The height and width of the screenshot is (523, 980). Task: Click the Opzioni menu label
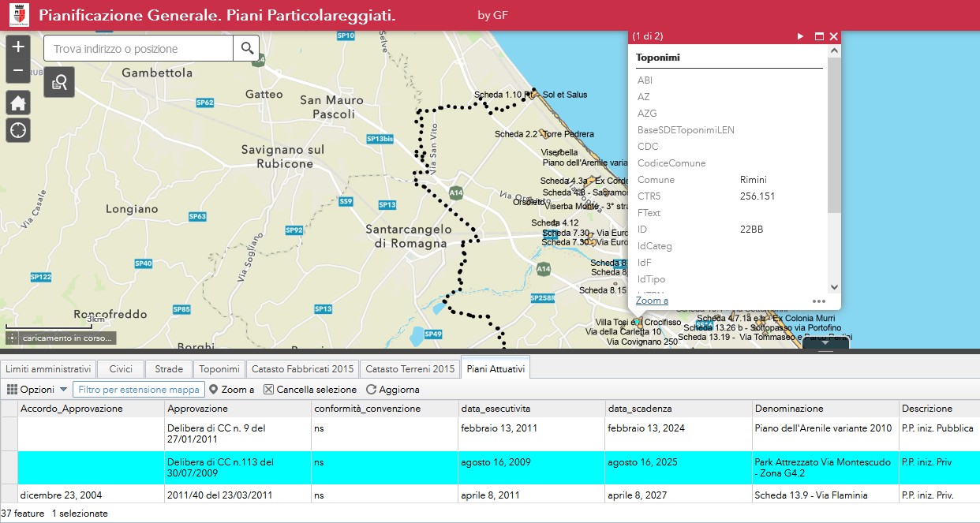(x=37, y=390)
